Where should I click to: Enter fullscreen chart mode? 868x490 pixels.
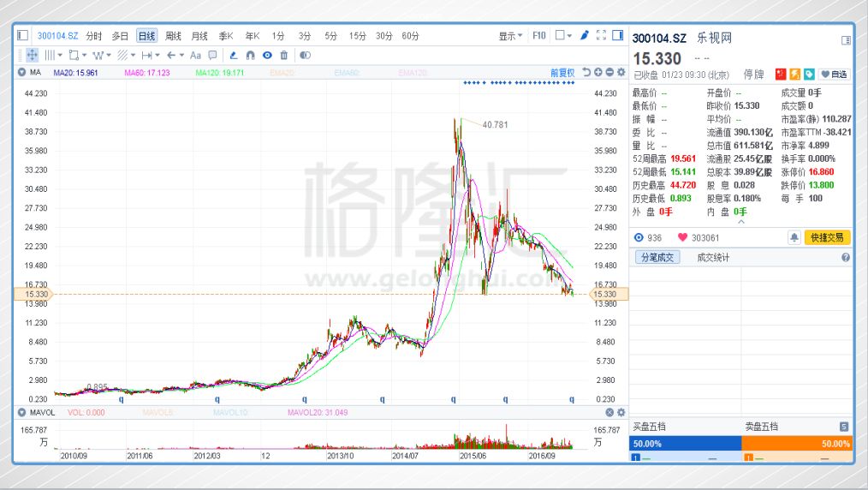coord(601,35)
